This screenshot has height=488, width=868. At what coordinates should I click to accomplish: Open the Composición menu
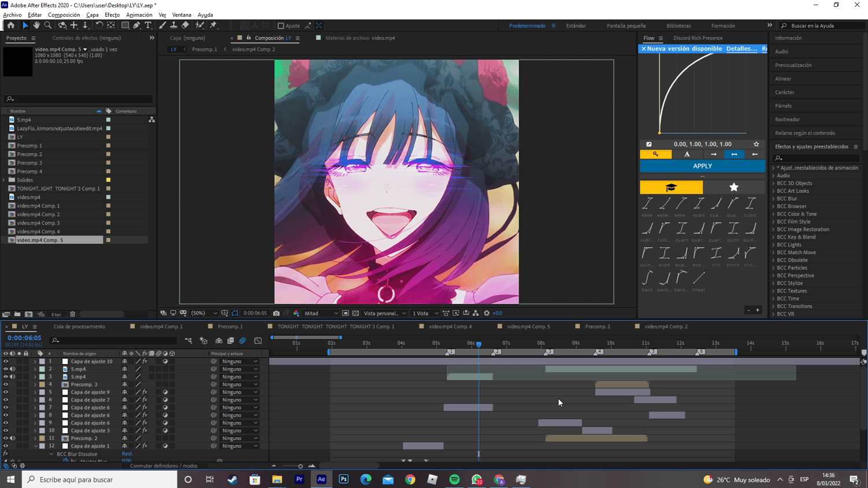64,15
